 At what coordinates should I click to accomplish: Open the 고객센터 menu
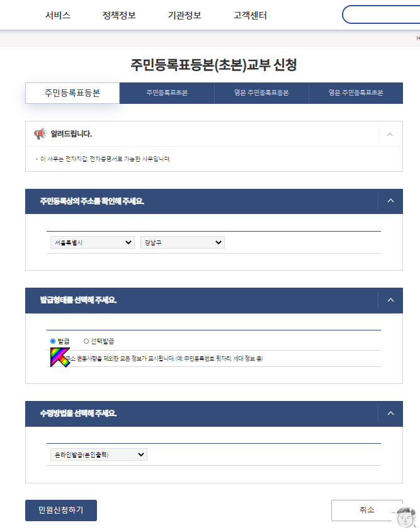(250, 15)
